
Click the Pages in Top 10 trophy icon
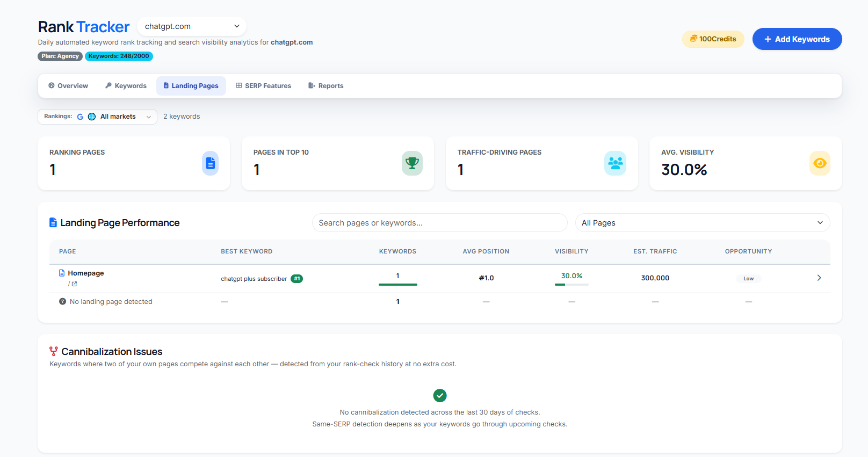coord(412,163)
